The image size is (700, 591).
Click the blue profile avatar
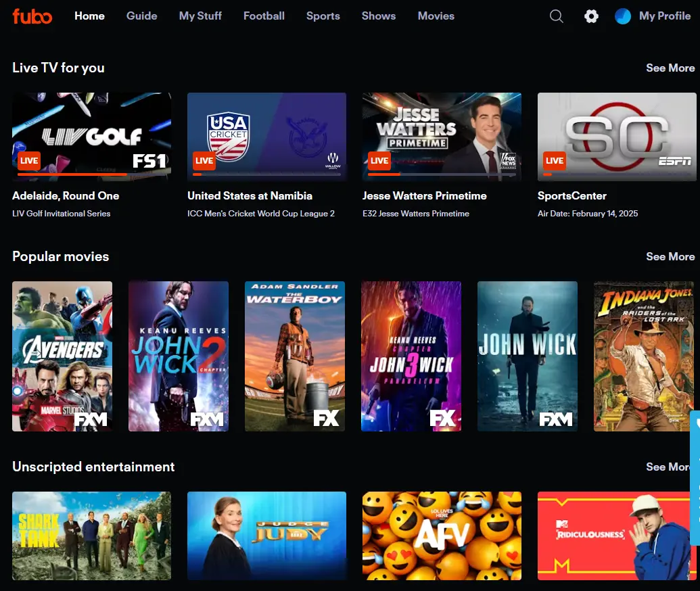click(623, 16)
